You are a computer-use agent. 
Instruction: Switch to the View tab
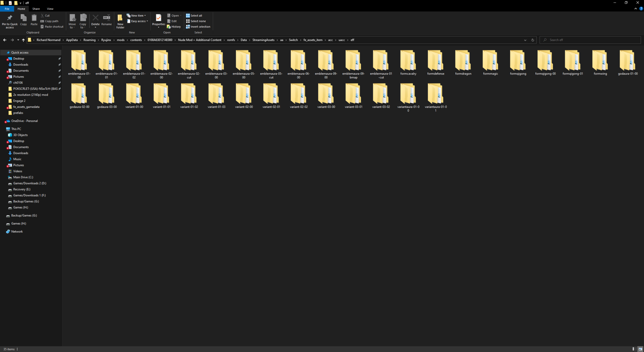click(x=50, y=9)
